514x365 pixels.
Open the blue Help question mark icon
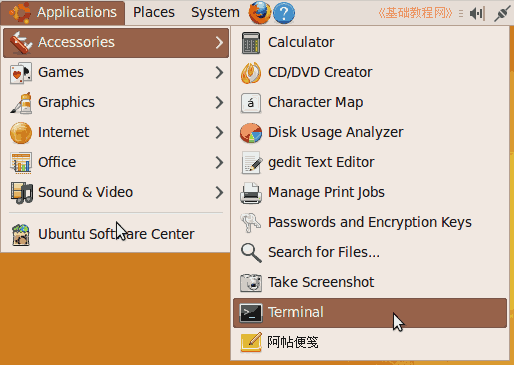pyautogui.click(x=284, y=13)
